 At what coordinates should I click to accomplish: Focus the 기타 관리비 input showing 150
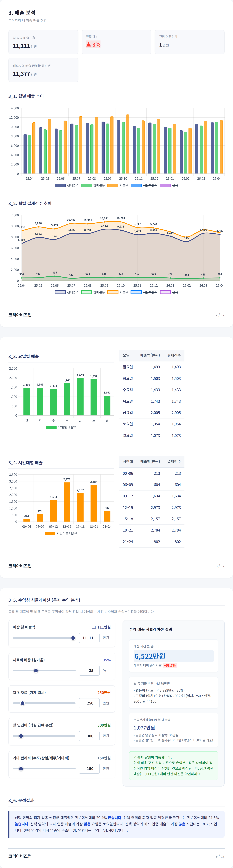(x=89, y=769)
